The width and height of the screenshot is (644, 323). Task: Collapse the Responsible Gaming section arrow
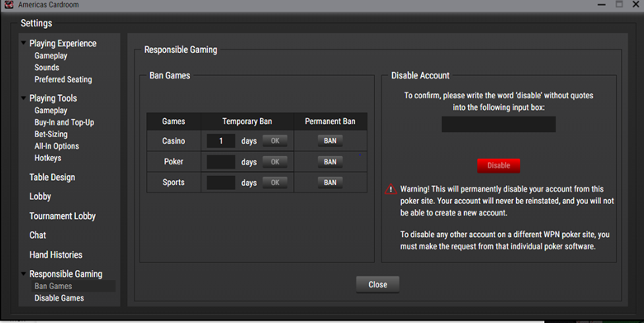pyautogui.click(x=23, y=273)
